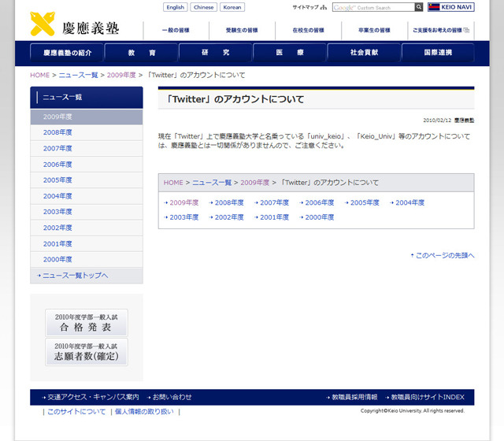Click HOME in lower breadcrumb box
Viewport: 504px width, 441px height.
[173, 183]
